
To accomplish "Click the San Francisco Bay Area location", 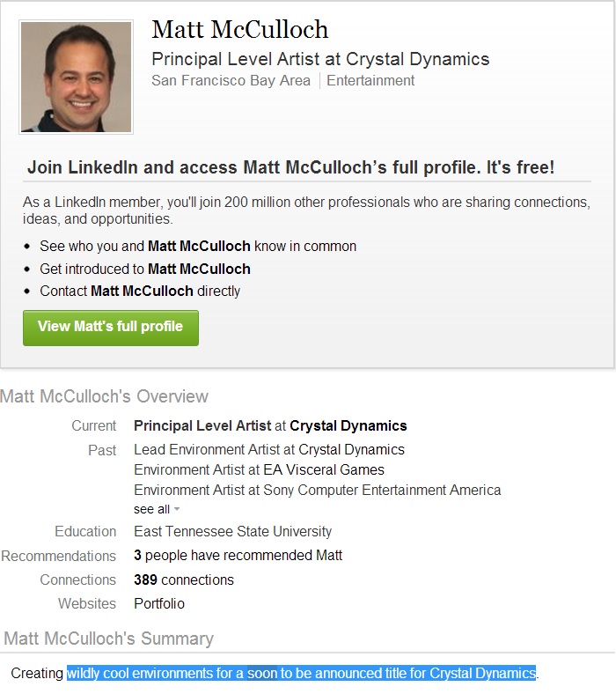I will pyautogui.click(x=231, y=80).
